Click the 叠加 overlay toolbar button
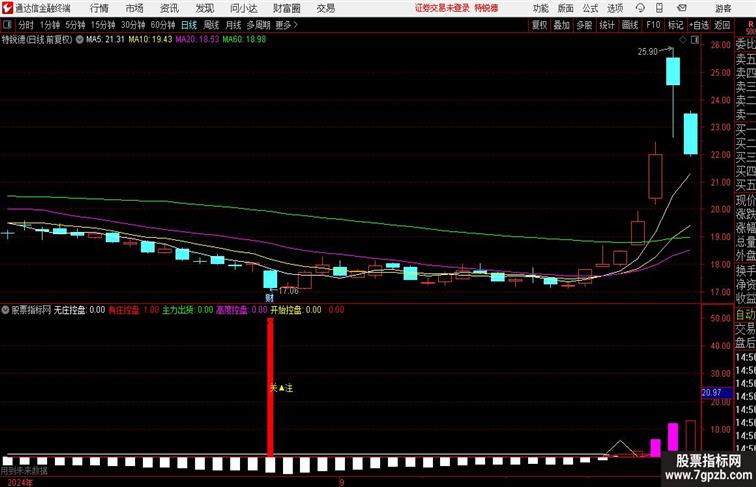The image size is (756, 487). pyautogui.click(x=562, y=25)
